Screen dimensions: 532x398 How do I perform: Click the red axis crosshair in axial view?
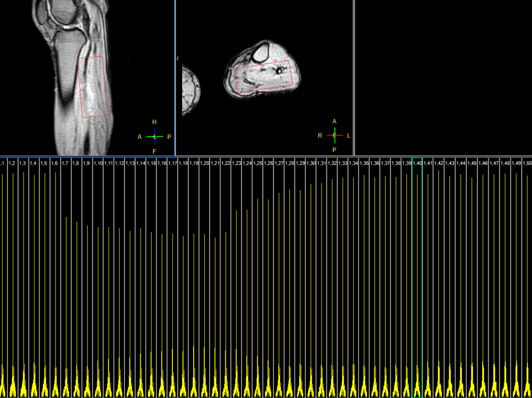(334, 135)
